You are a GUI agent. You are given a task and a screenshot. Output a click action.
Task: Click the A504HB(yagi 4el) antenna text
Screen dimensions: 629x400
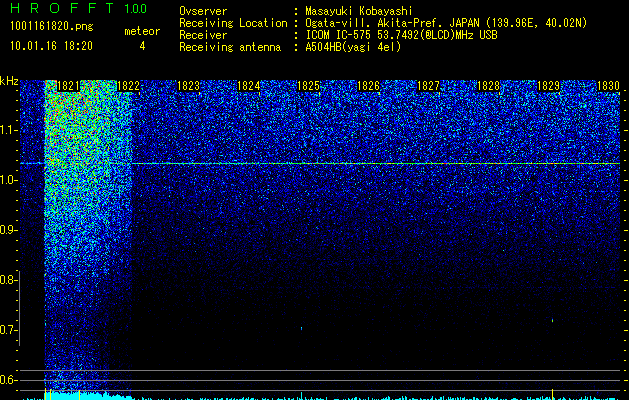coord(353,47)
